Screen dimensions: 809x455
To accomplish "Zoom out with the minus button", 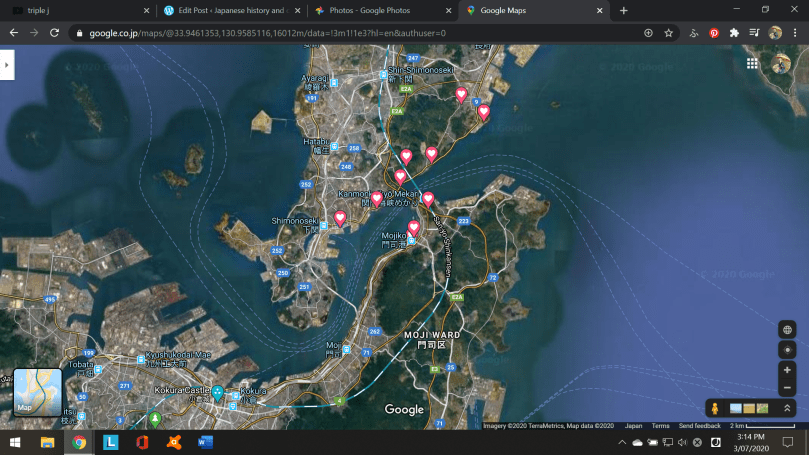I will pos(787,387).
